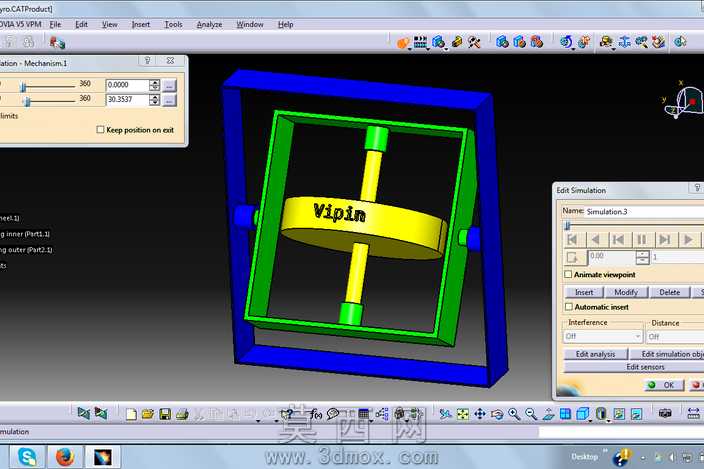704x469 pixels.
Task: Expand arrow beside the Isometric View icon
Action: click(x=590, y=421)
